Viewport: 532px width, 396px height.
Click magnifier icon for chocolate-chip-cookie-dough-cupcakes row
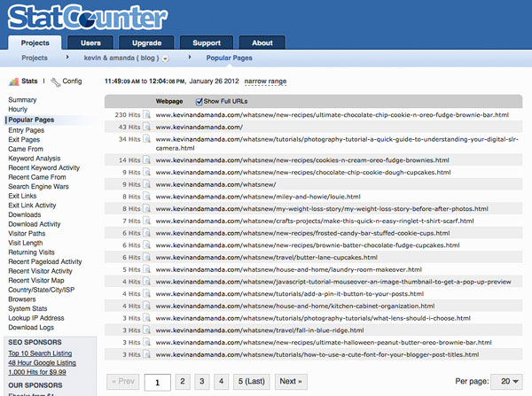coord(146,172)
